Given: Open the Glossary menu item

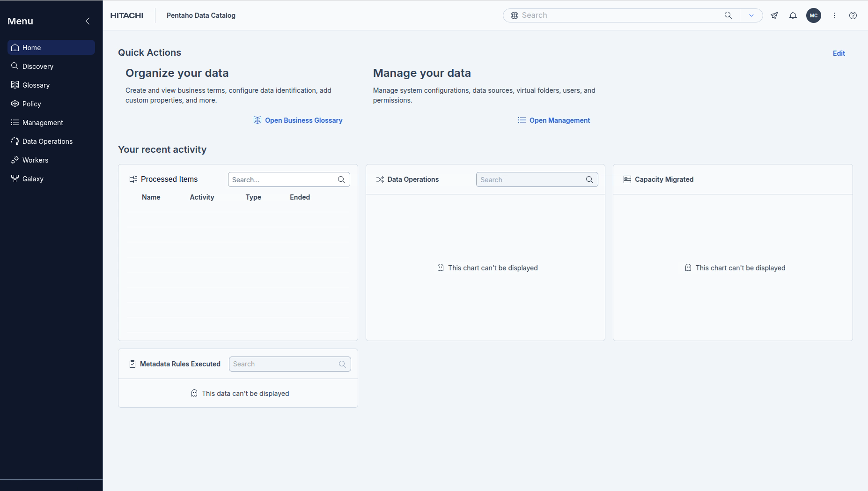Looking at the screenshot, I should (36, 85).
